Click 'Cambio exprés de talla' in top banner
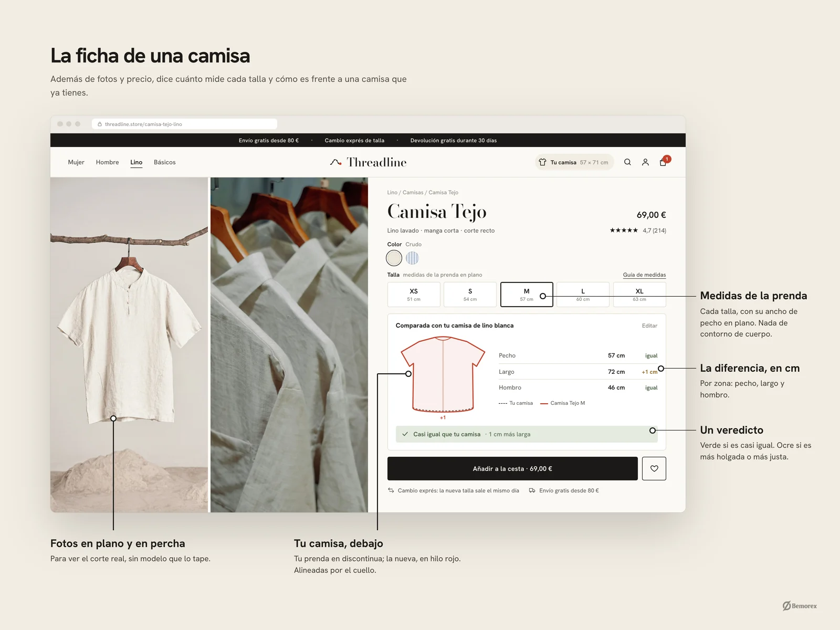 [354, 140]
